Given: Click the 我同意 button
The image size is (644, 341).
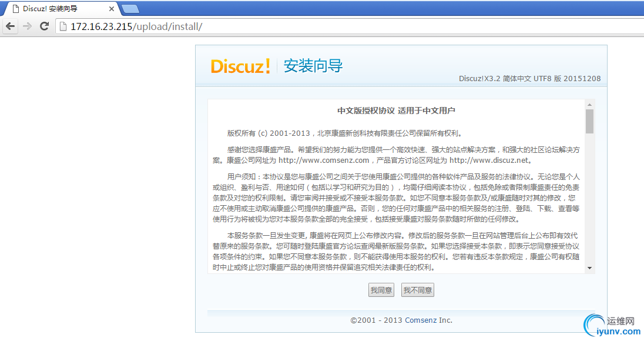Looking at the screenshot, I should click(x=381, y=290).
